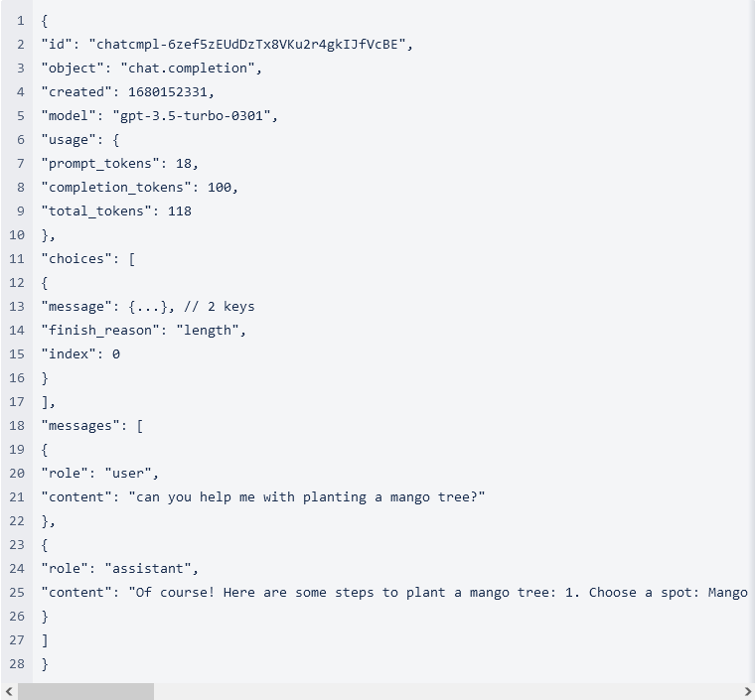755x700 pixels.
Task: Click line number 18 in the gutter
Action: [16, 425]
